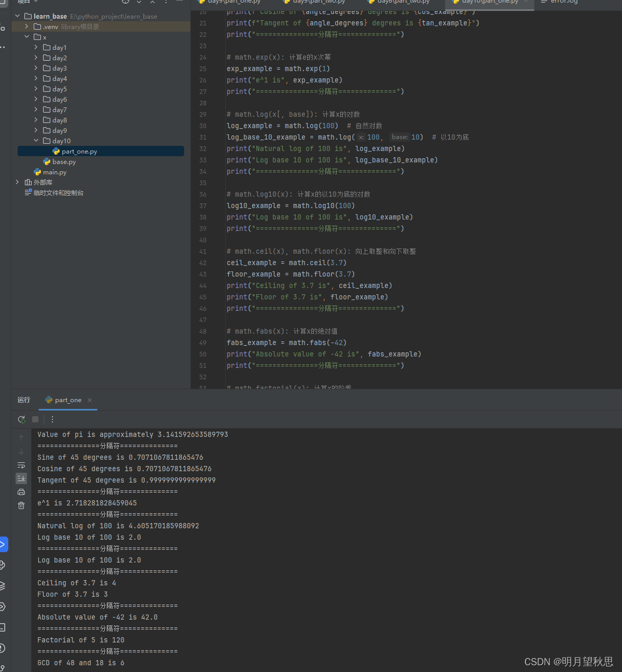Click the 'log10_example = math.log10(100)' line
This screenshot has height=672, width=622.
[291, 205]
